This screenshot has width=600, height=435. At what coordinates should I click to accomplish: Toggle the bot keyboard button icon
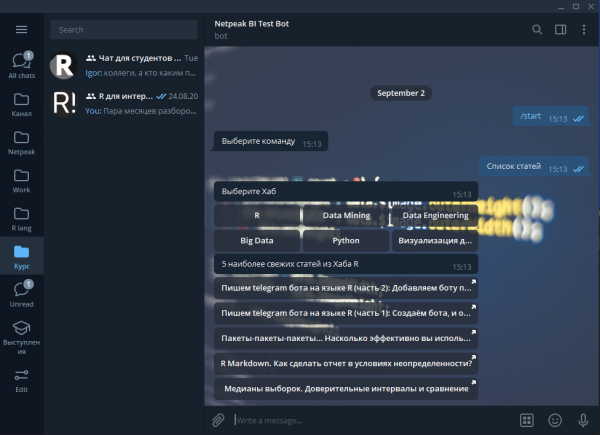(x=527, y=419)
